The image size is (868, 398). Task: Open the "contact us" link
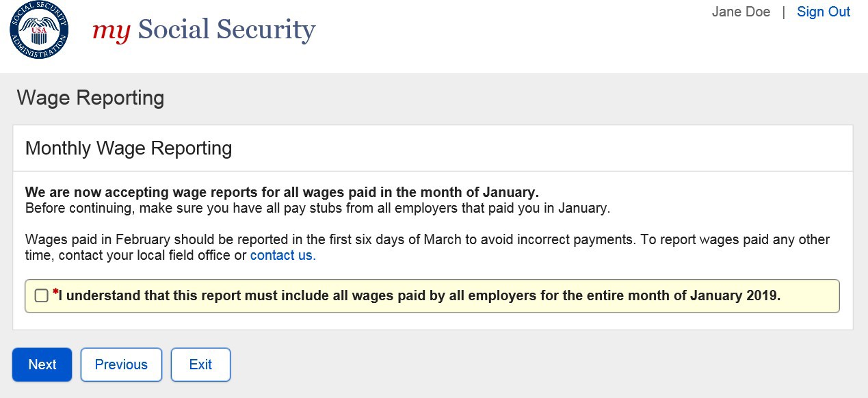point(282,256)
